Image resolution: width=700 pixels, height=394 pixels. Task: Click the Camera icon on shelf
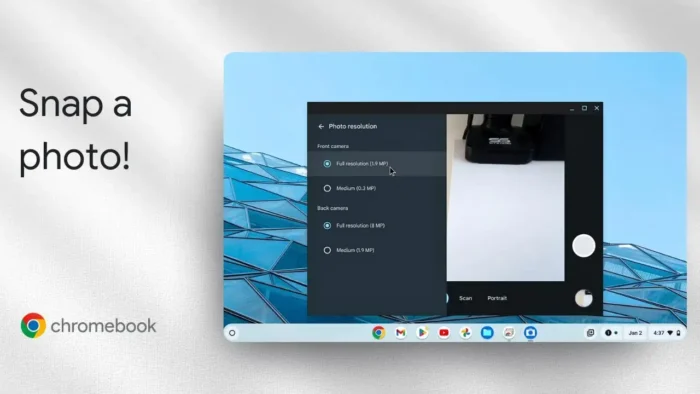530,333
